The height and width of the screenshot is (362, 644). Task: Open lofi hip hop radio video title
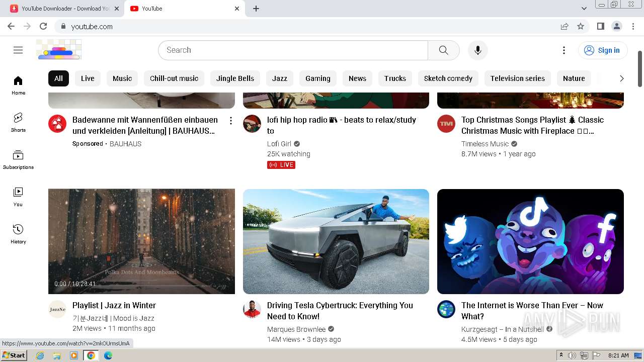[x=342, y=125]
